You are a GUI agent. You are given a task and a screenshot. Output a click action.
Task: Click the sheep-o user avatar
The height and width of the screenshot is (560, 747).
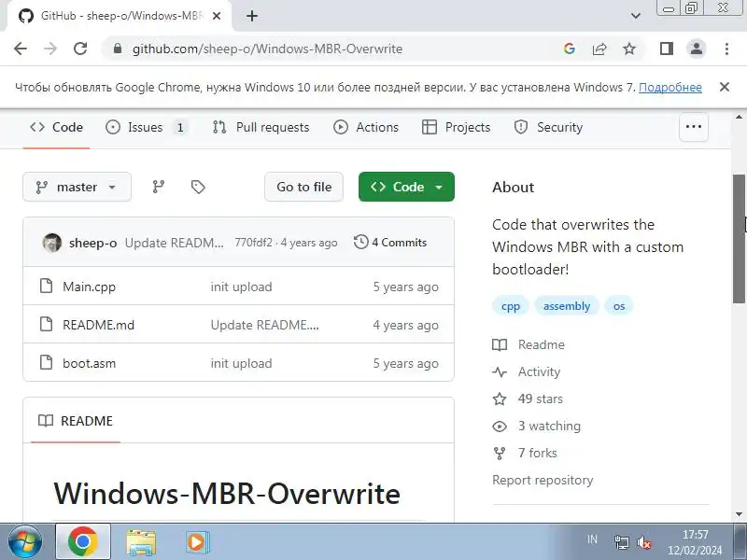coord(52,243)
